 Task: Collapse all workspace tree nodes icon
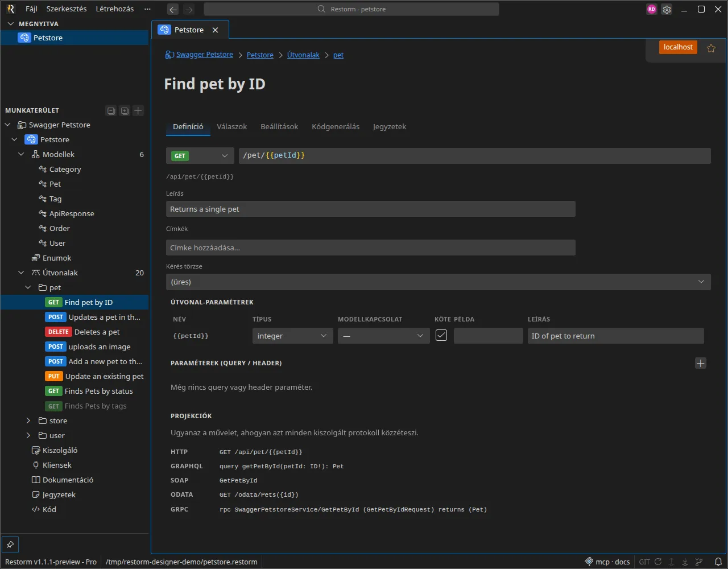[111, 111]
